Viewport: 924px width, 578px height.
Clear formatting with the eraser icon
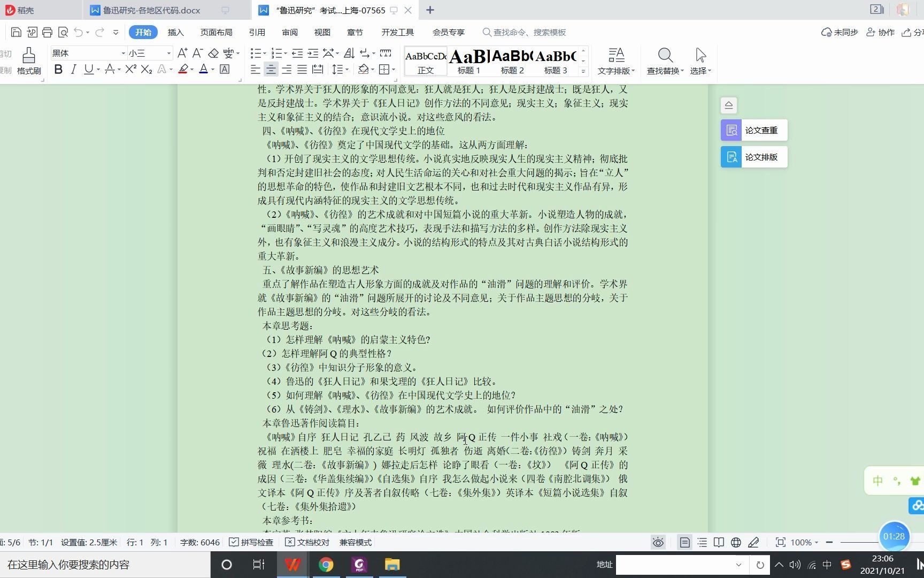213,53
